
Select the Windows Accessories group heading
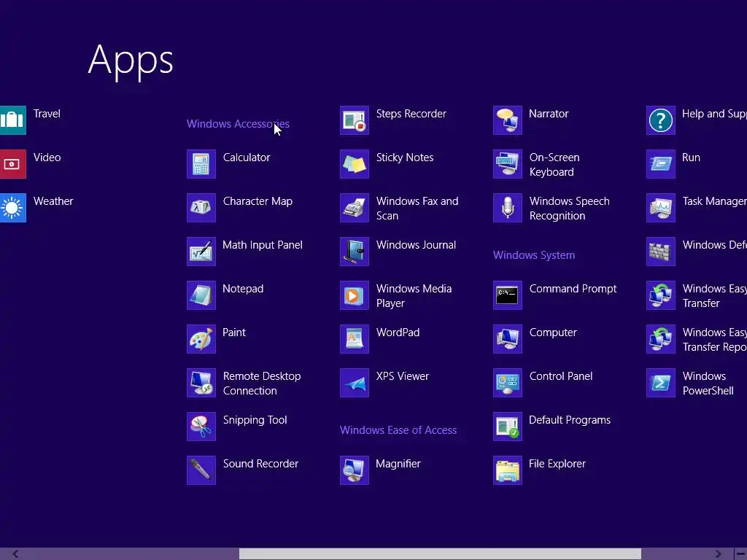pos(238,124)
